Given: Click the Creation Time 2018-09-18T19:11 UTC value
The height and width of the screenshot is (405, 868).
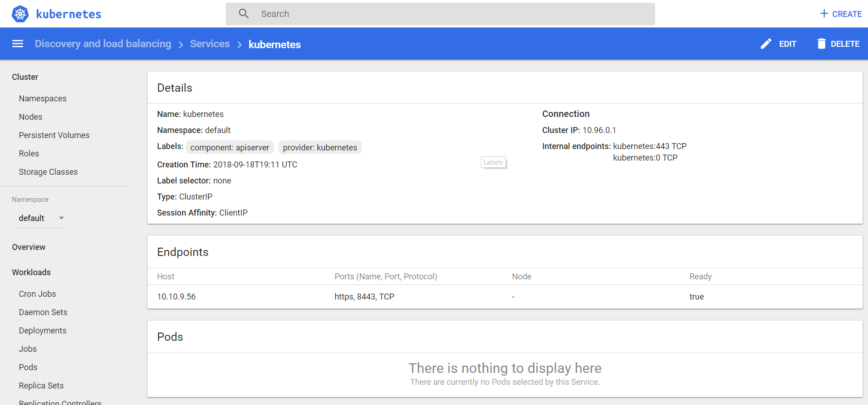Looking at the screenshot, I should click(x=255, y=165).
